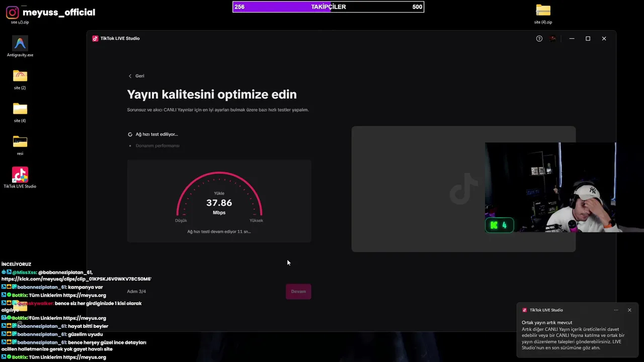Click the 'Düşük' gauge label

point(181,221)
